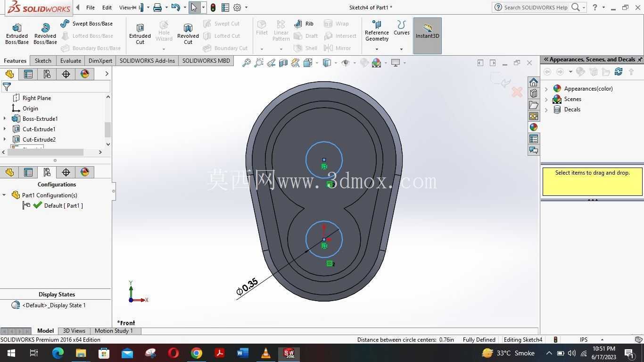Select the Extruded Boss/Base tool
Screen dimensions: 644x362
[17, 34]
